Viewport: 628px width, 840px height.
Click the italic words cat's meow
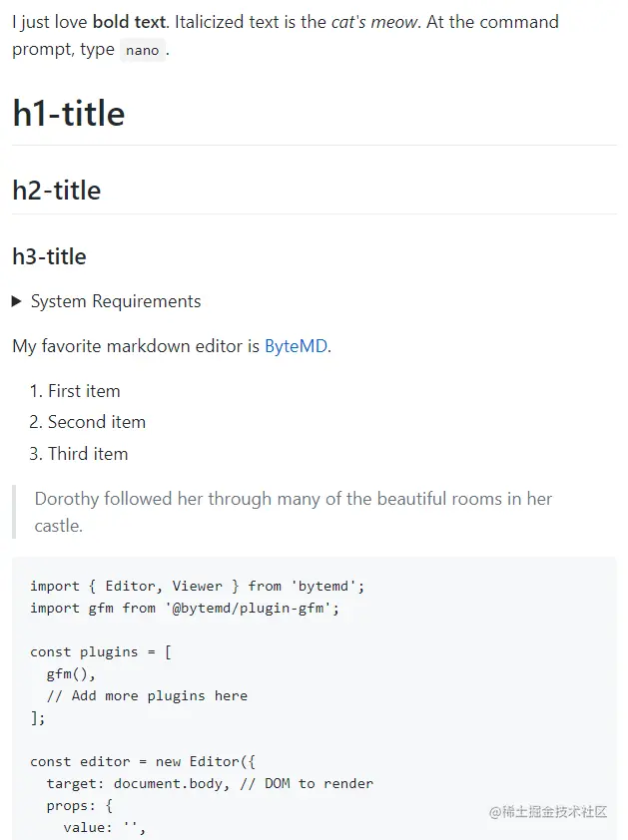(374, 22)
